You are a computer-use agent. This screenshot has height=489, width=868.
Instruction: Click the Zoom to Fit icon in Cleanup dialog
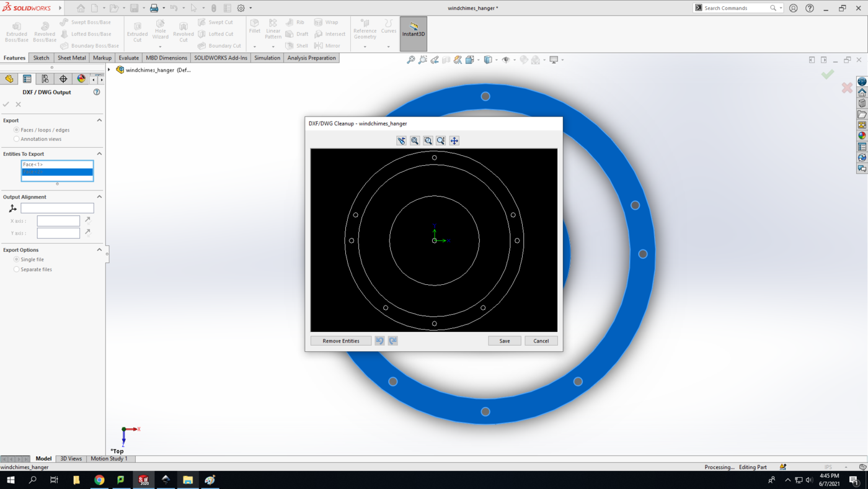(x=415, y=141)
